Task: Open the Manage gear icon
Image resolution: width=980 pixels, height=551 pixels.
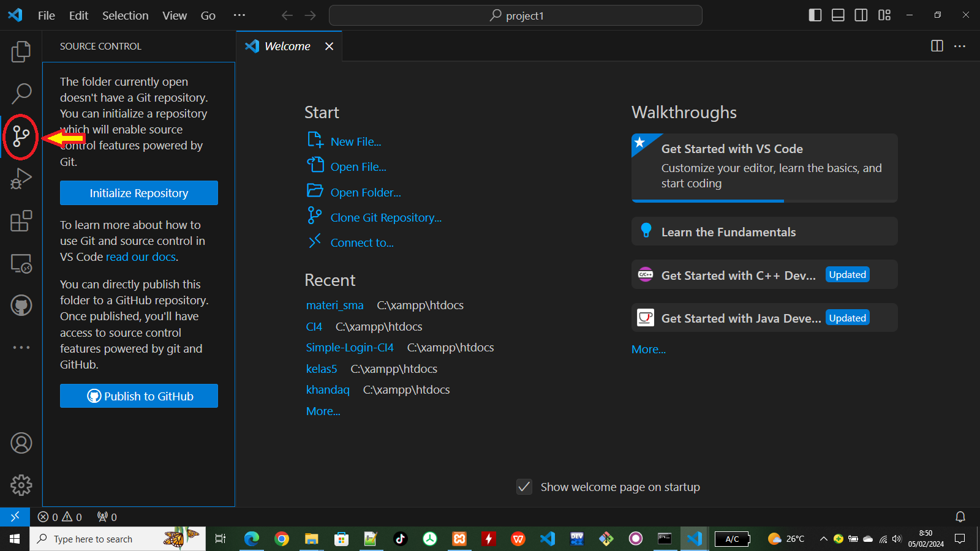Action: [x=21, y=485]
